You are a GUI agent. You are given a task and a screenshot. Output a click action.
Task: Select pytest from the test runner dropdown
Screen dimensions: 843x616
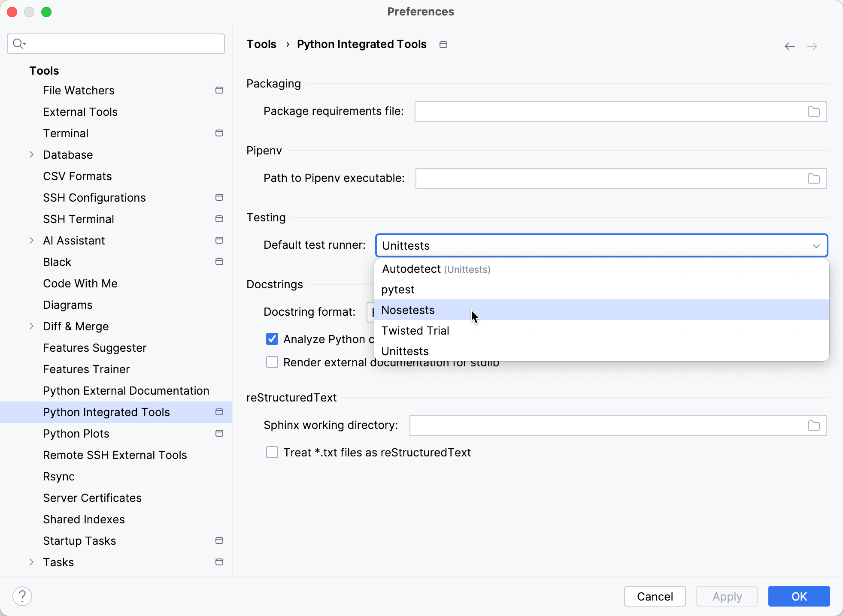pos(398,290)
